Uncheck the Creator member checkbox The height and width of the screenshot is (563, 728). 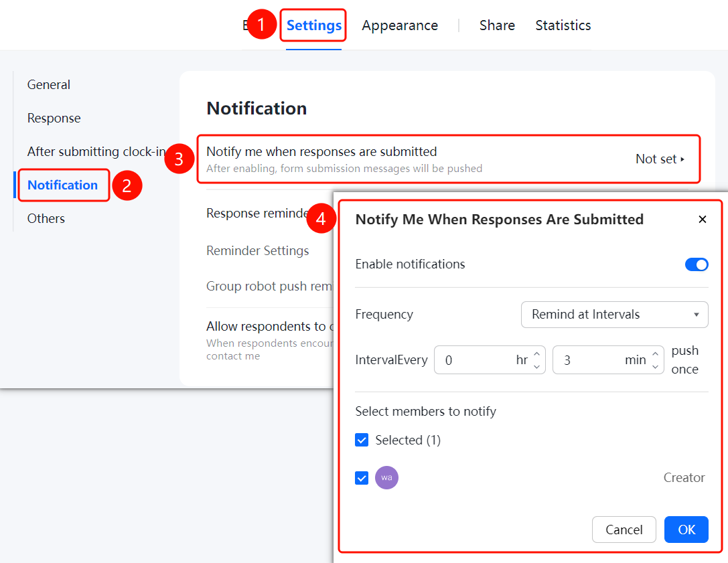pos(362,477)
